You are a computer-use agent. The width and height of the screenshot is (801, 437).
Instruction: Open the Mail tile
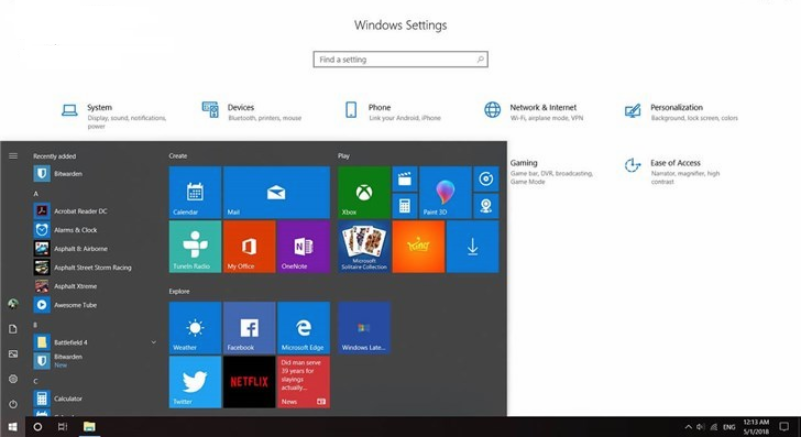click(x=276, y=192)
